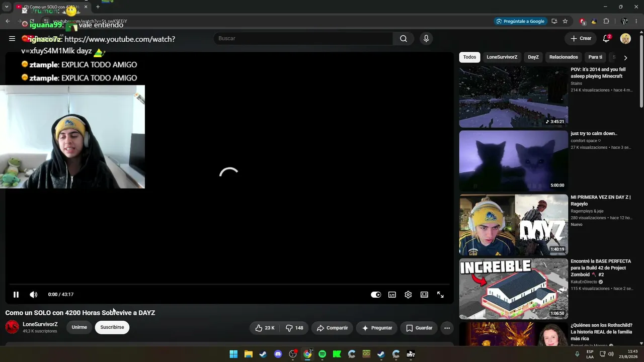Open a new browser tab
The image size is (644, 362).
98,7
